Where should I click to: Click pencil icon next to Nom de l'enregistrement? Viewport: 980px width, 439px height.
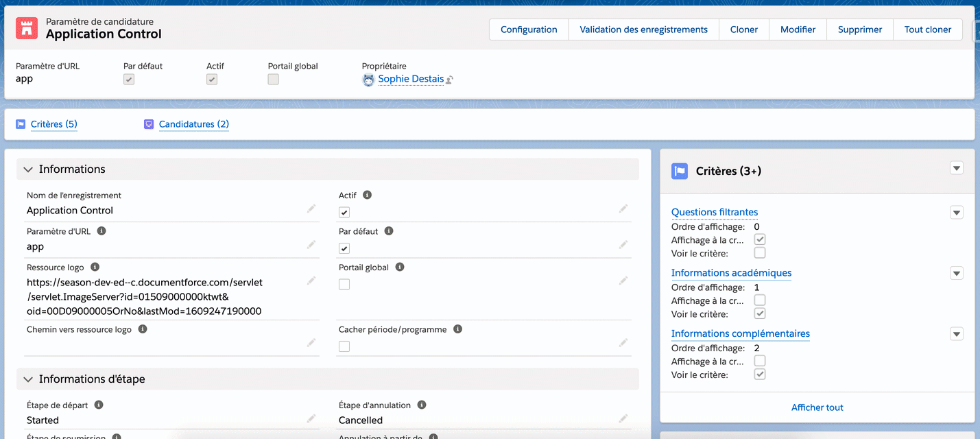tap(311, 209)
